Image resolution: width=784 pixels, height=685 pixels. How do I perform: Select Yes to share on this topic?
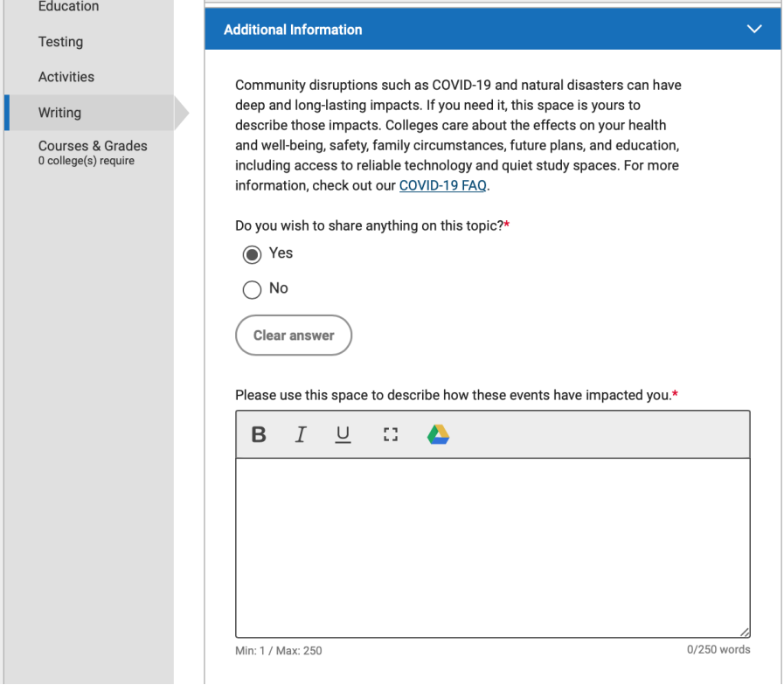coord(253,254)
